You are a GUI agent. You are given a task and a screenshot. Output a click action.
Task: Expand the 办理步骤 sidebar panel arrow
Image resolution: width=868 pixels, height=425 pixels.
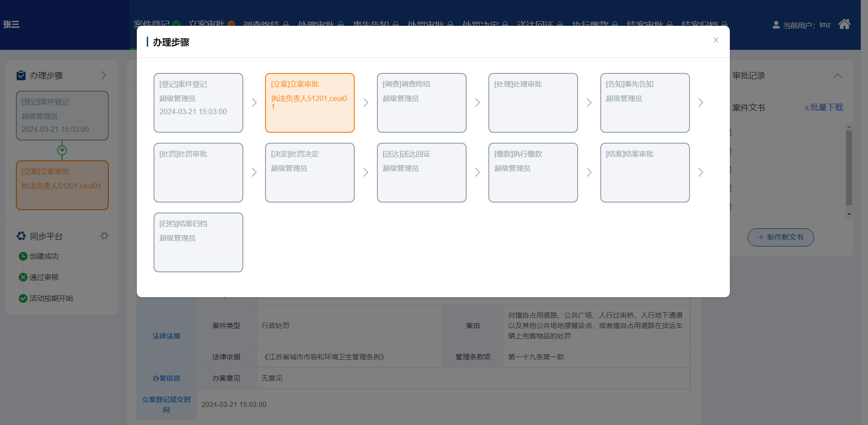click(x=104, y=75)
